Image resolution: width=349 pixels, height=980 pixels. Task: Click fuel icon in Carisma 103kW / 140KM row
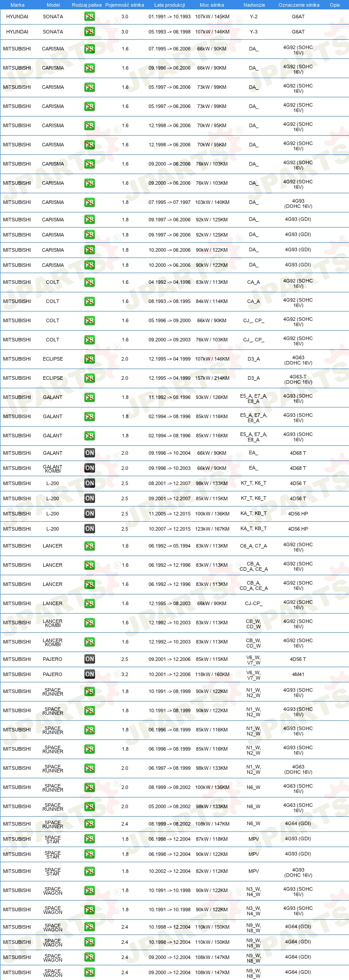pyautogui.click(x=89, y=203)
